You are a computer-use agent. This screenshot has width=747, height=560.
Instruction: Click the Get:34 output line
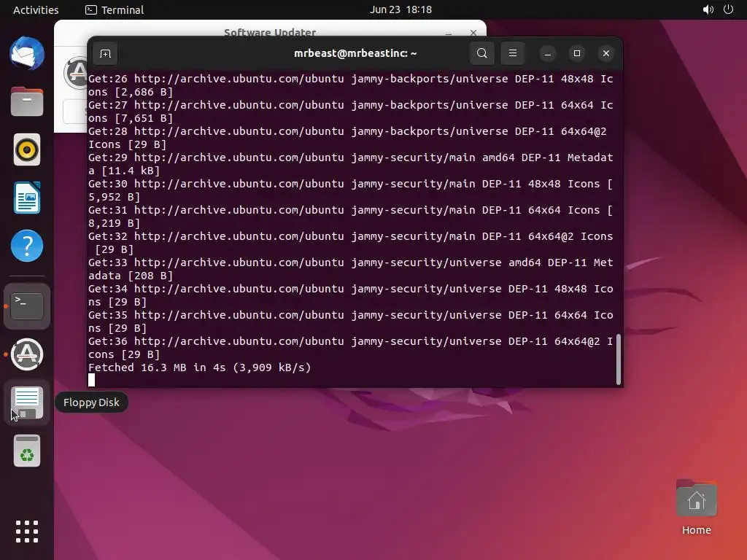coord(351,295)
